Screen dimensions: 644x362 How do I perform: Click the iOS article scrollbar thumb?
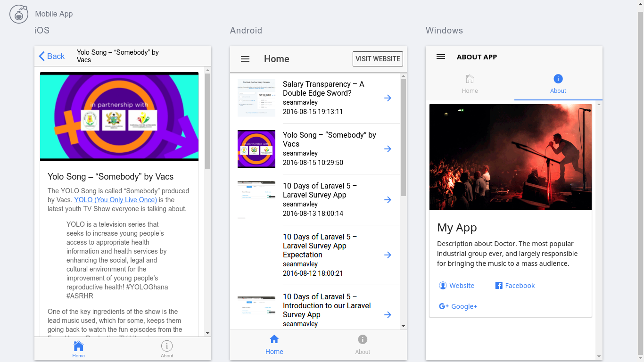tap(208, 121)
